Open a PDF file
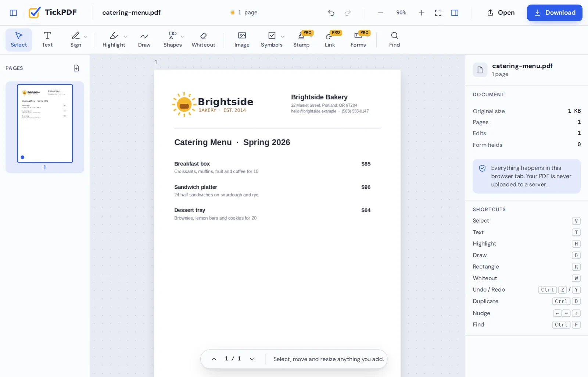588x377 pixels. pos(501,13)
